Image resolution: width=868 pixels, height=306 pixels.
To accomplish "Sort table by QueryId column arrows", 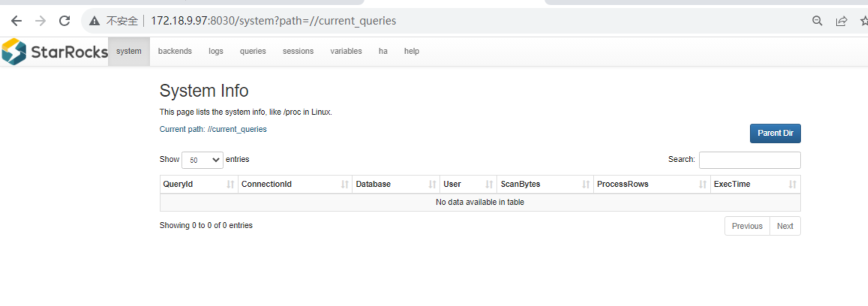I will click(x=230, y=184).
